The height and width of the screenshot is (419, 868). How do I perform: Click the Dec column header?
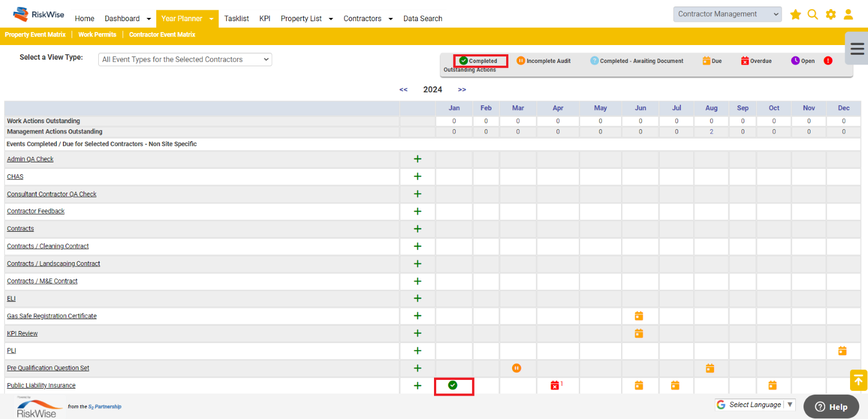844,108
